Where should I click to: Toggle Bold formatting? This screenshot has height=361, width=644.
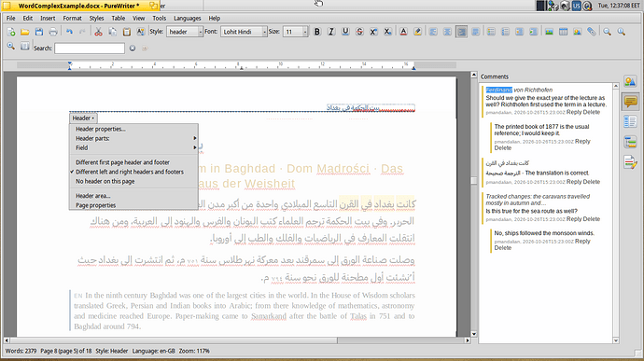point(317,32)
